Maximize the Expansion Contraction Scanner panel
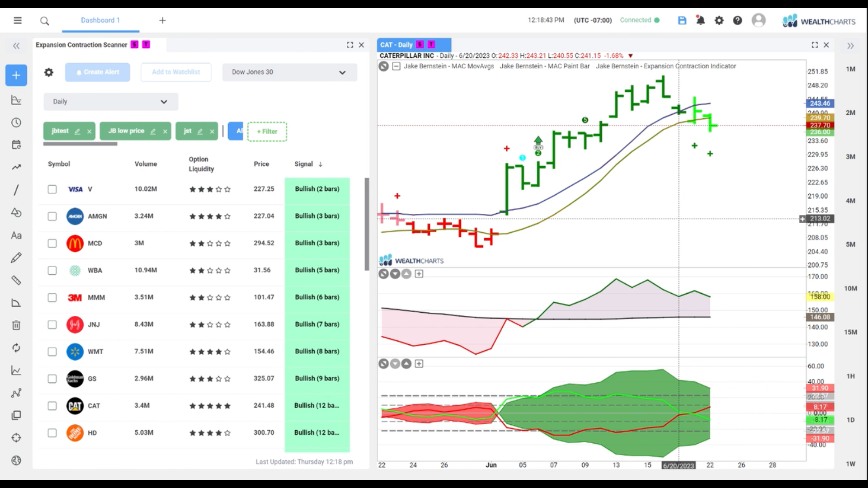 [x=350, y=45]
